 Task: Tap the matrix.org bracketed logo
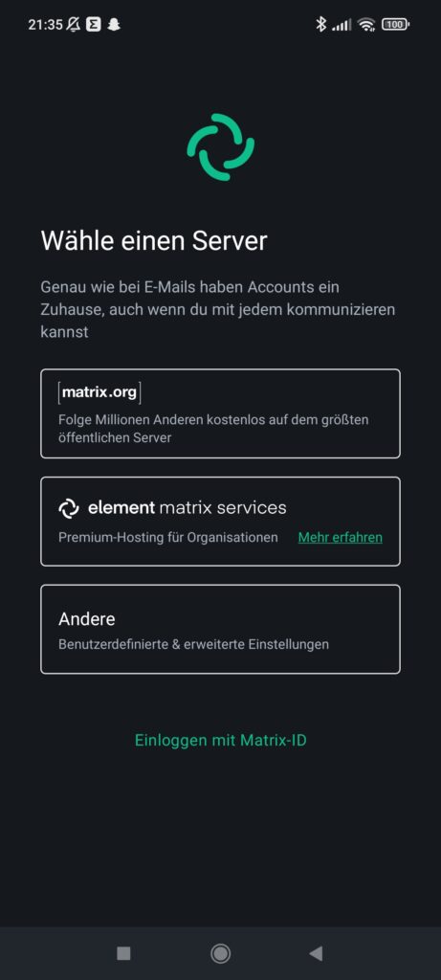[x=99, y=393]
